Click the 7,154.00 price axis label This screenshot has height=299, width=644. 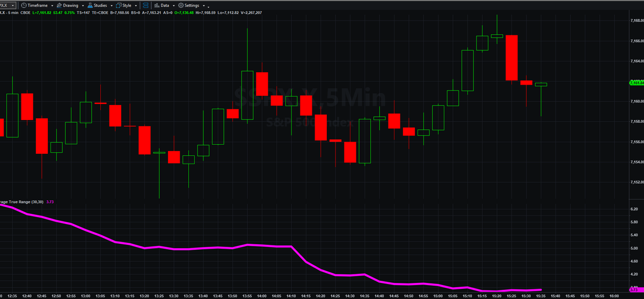[636, 162]
